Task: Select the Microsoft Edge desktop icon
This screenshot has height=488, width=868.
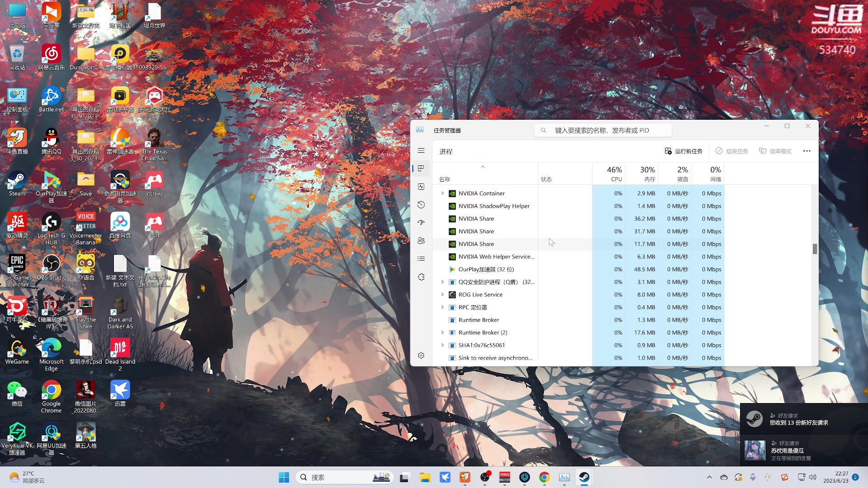Action: point(52,355)
